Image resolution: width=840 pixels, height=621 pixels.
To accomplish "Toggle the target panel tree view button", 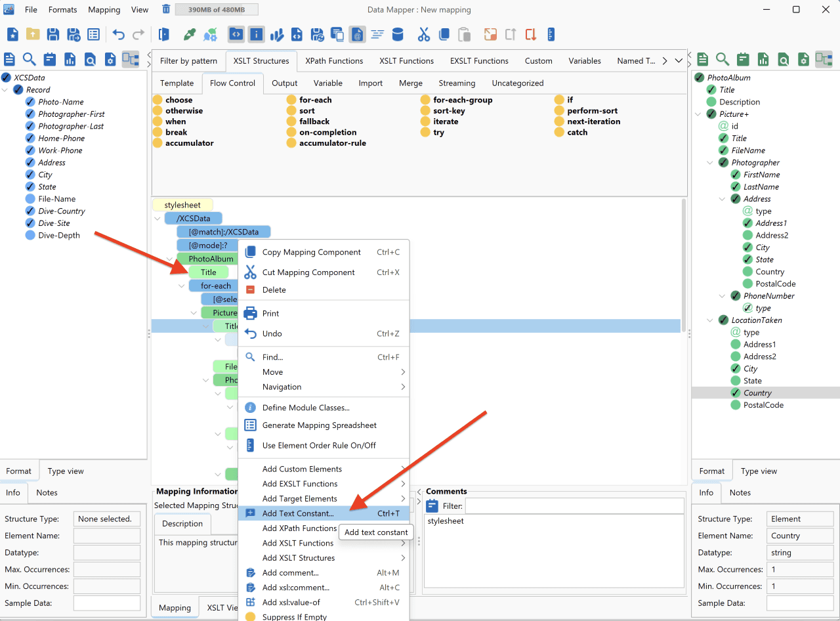I will pyautogui.click(x=824, y=60).
